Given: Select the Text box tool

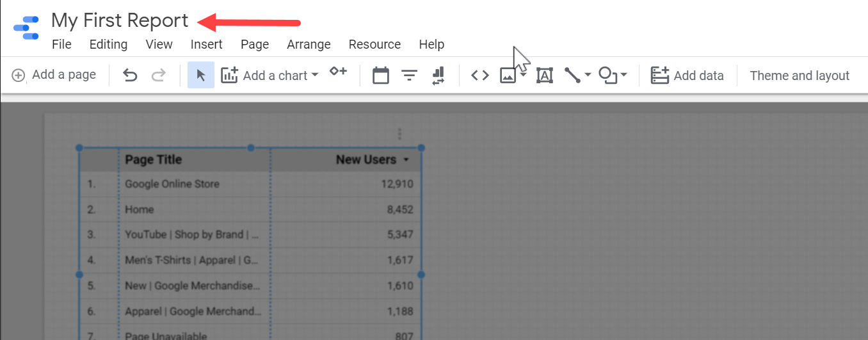Looking at the screenshot, I should [545, 76].
